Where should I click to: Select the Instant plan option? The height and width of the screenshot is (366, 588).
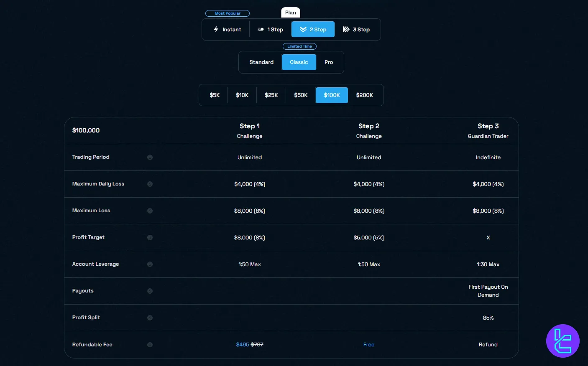227,30
